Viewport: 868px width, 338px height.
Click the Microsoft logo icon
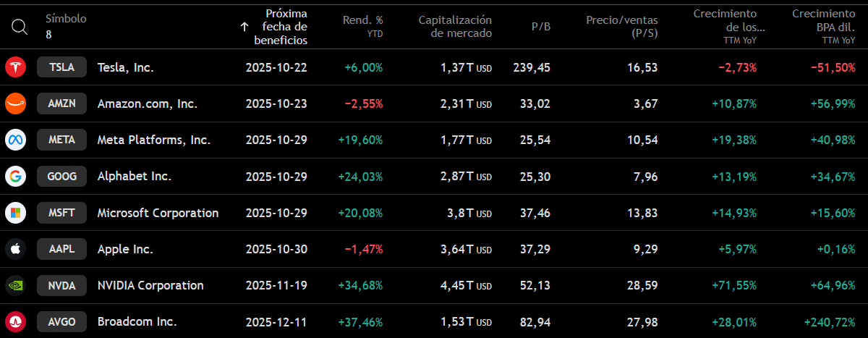tap(15, 213)
